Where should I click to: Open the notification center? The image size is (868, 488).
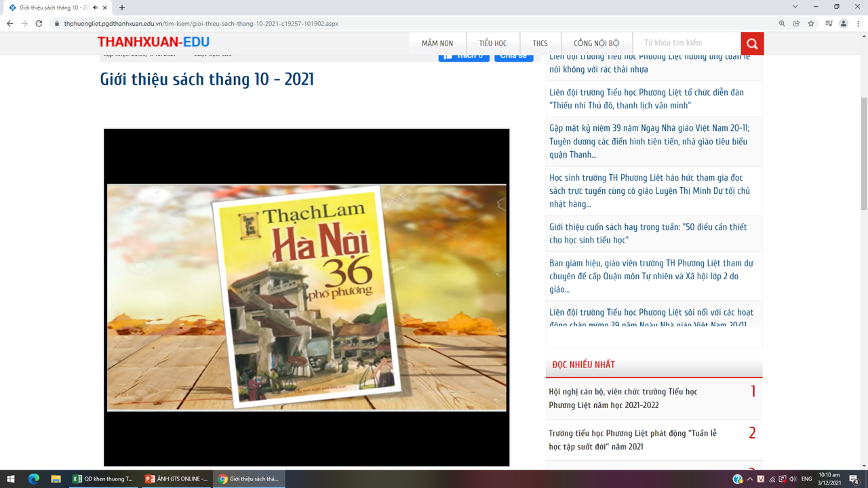pos(854,479)
